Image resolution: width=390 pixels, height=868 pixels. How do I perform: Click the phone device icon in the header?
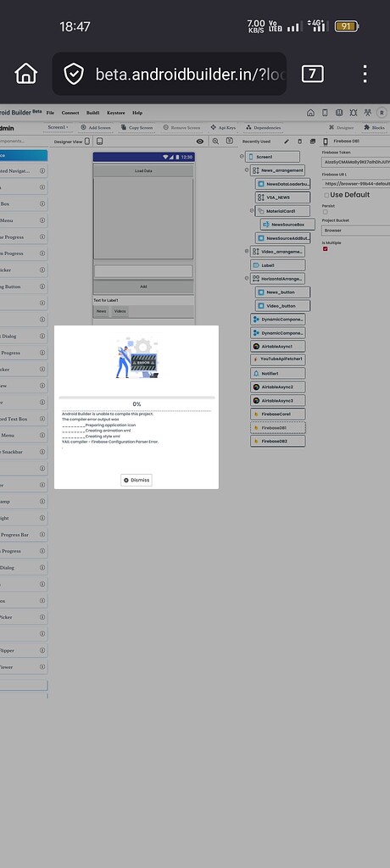coord(326,113)
